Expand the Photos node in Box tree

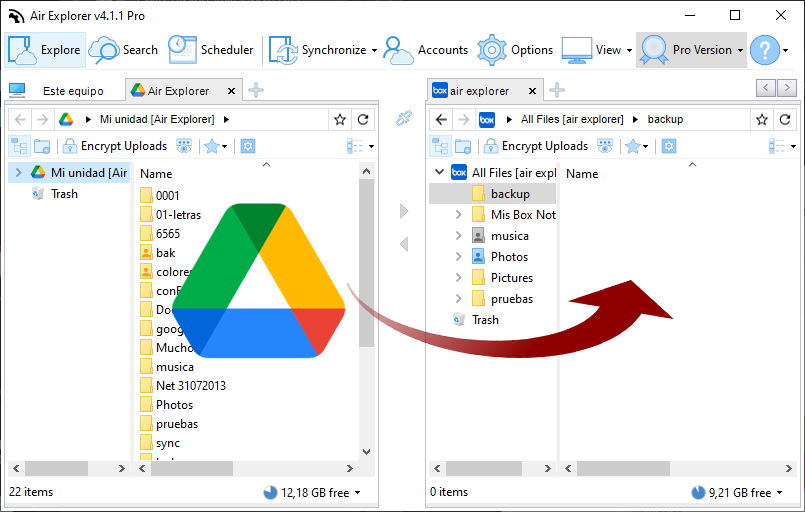pos(458,257)
